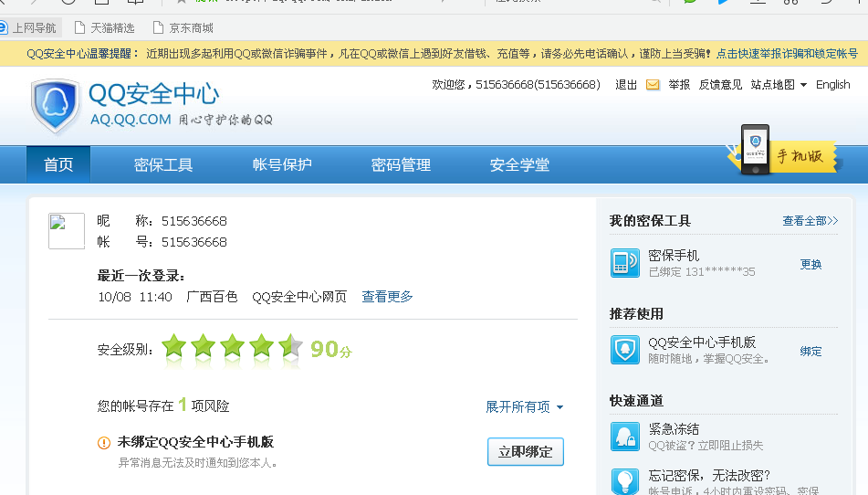The image size is (868, 495).
Task: Click the welcome username 515636668(515636668)
Action: pyautogui.click(x=538, y=85)
